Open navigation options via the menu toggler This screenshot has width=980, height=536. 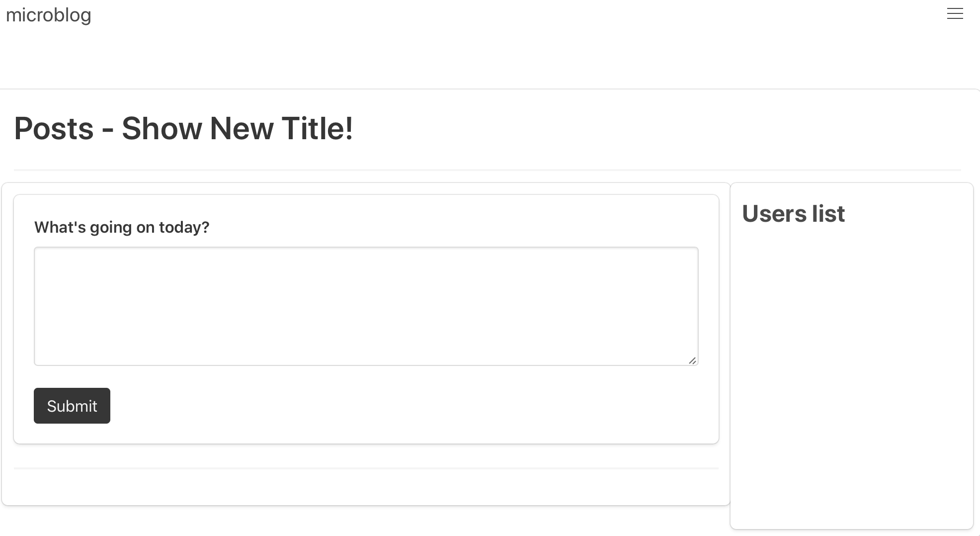pos(955,14)
